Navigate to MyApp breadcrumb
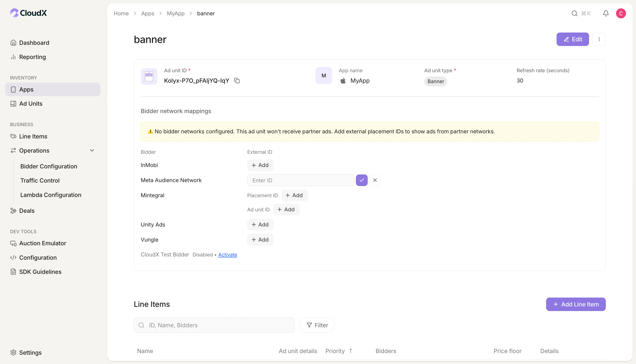The width and height of the screenshot is (636, 364). [176, 13]
